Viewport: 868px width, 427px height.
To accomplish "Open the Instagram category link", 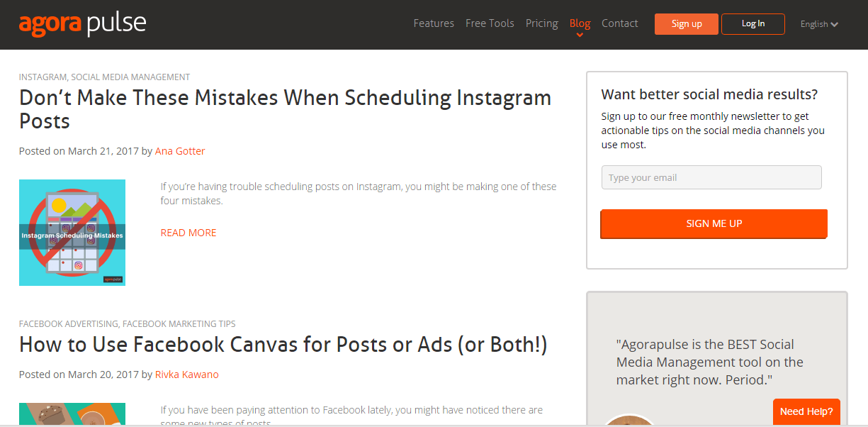I will [x=43, y=77].
